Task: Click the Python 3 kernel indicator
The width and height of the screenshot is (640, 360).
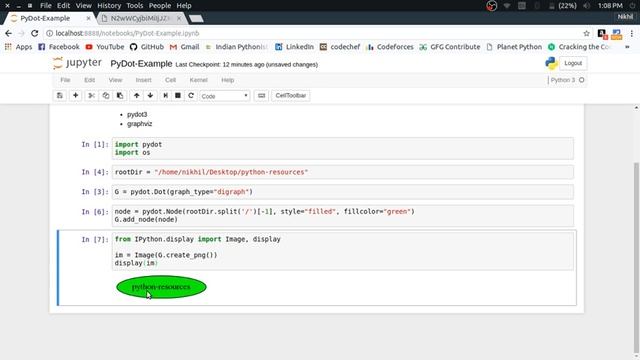Action: (567, 80)
